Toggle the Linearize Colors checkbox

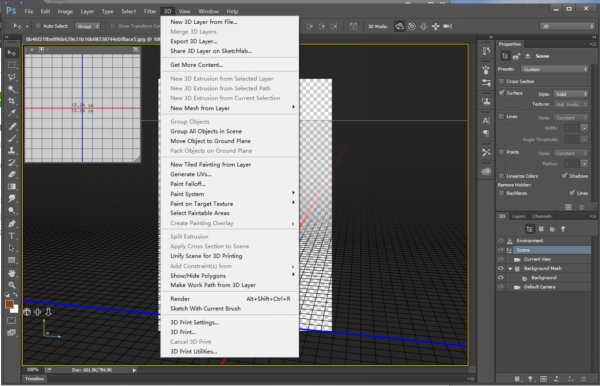point(501,176)
